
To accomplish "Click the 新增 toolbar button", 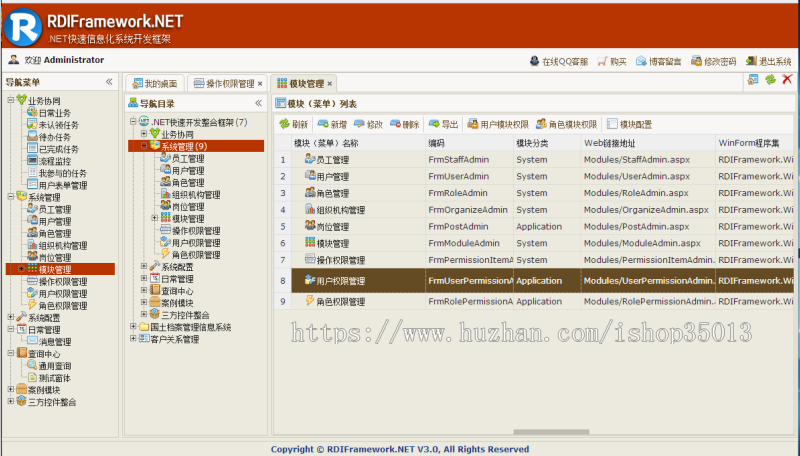I will coord(333,124).
